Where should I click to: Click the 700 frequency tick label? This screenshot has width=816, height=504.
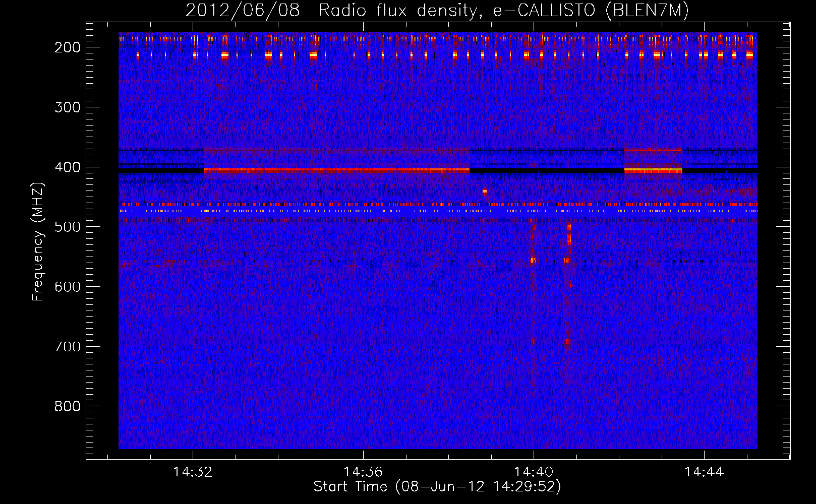point(68,347)
